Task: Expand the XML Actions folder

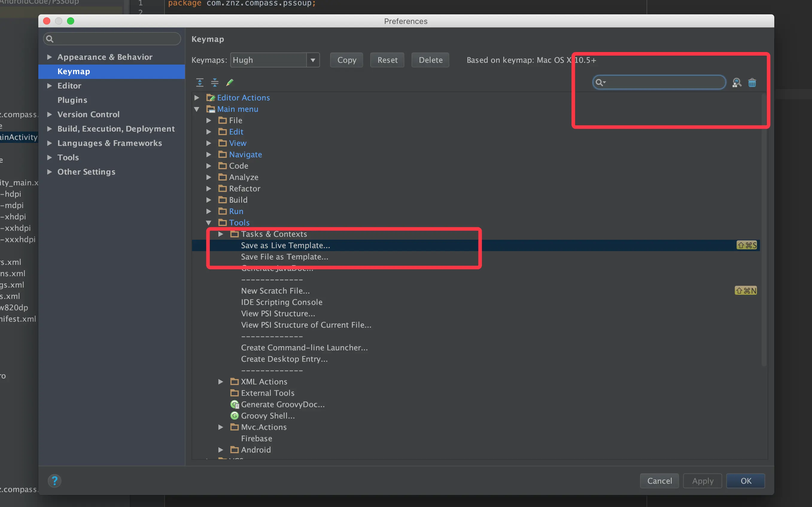Action: tap(221, 381)
